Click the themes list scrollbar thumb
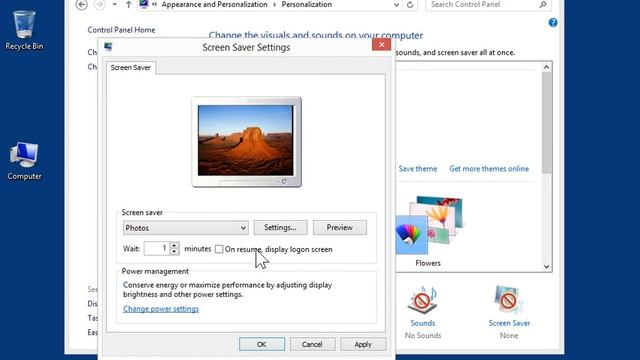 point(547,123)
